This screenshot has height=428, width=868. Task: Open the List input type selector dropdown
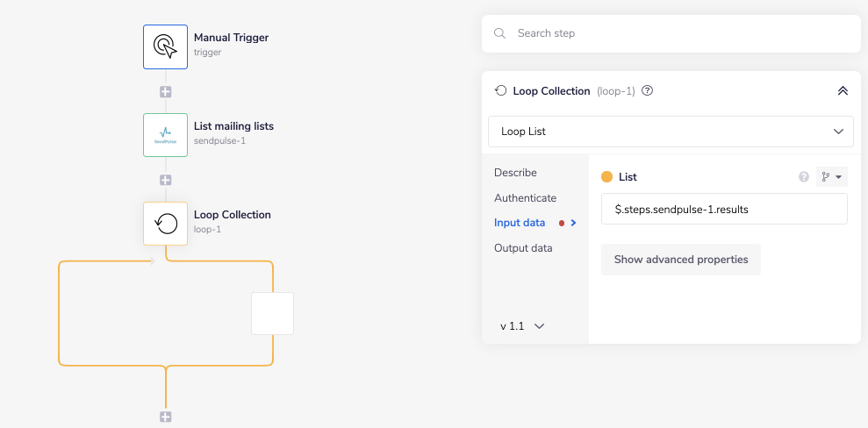(830, 177)
